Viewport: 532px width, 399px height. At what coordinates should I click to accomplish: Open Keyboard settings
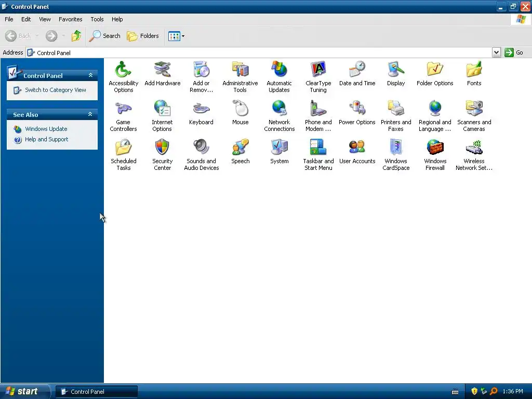point(201,113)
